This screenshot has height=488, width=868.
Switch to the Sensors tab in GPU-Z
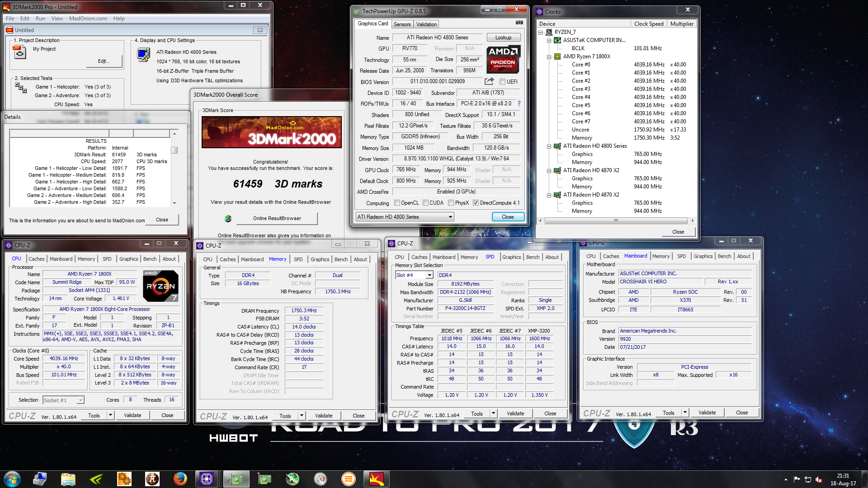[402, 24]
